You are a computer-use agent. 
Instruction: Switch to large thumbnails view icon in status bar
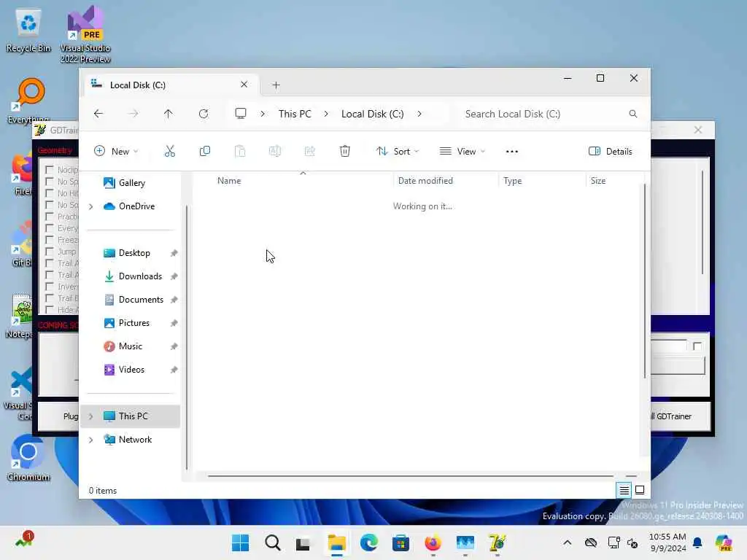640,490
